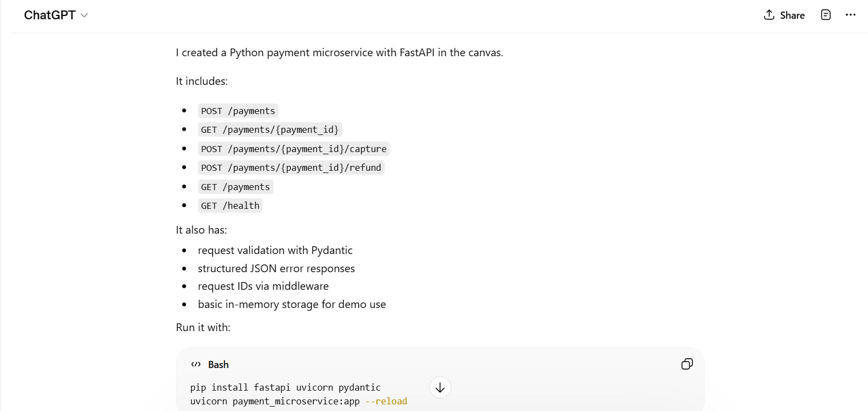Screen dimensions: 868x411
Task: Click the refund endpoint code chip
Action: [x=291, y=167]
